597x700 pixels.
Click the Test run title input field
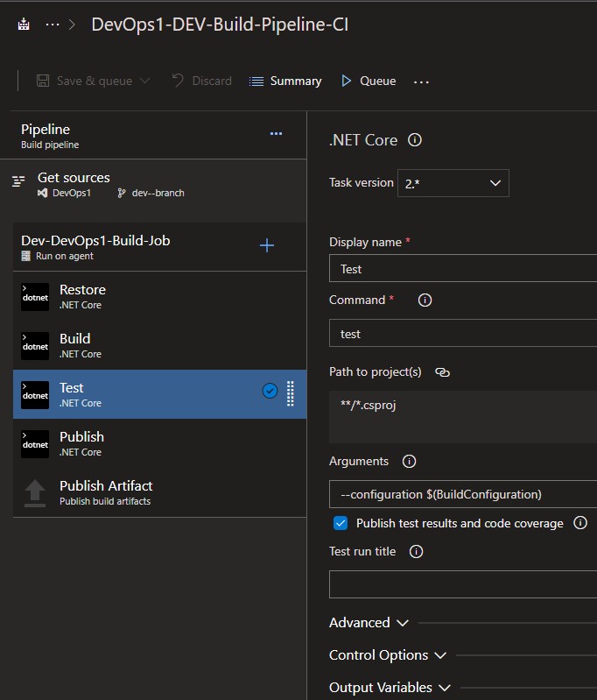coord(463,584)
